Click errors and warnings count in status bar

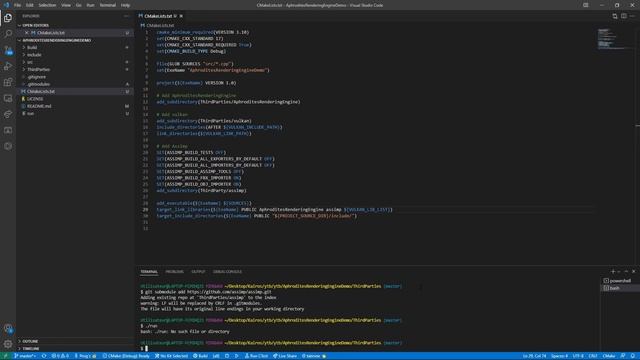[x=60, y=356]
